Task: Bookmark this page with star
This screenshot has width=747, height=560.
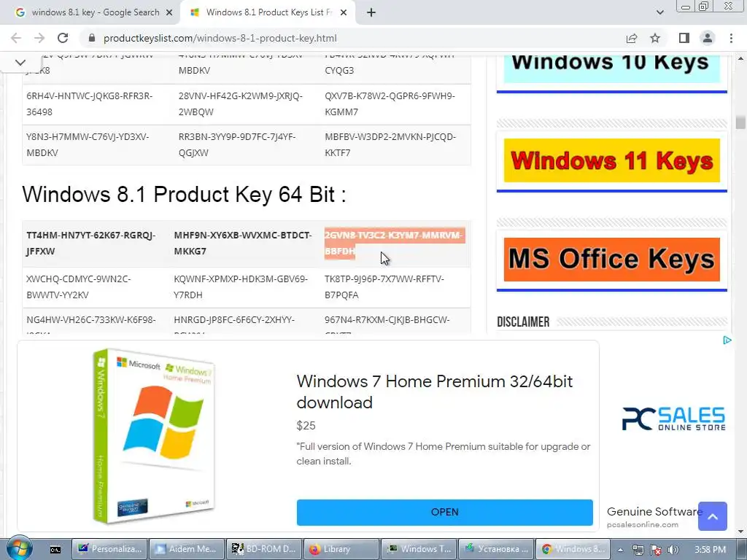Action: (656, 38)
